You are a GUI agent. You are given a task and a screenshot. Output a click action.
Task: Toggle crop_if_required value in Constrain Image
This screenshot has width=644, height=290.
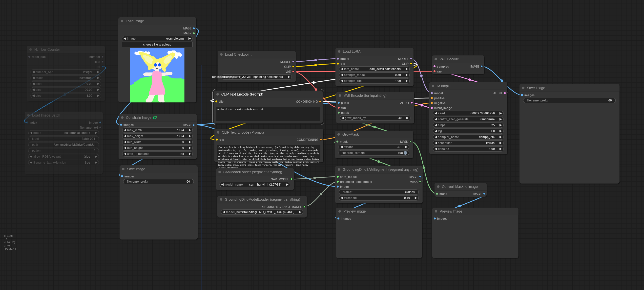tap(157, 154)
